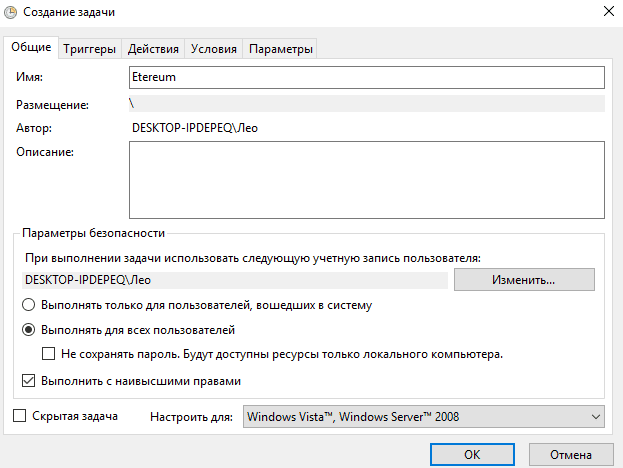Choose Выполнять для всех пользователей radio button

pyautogui.click(x=29, y=329)
